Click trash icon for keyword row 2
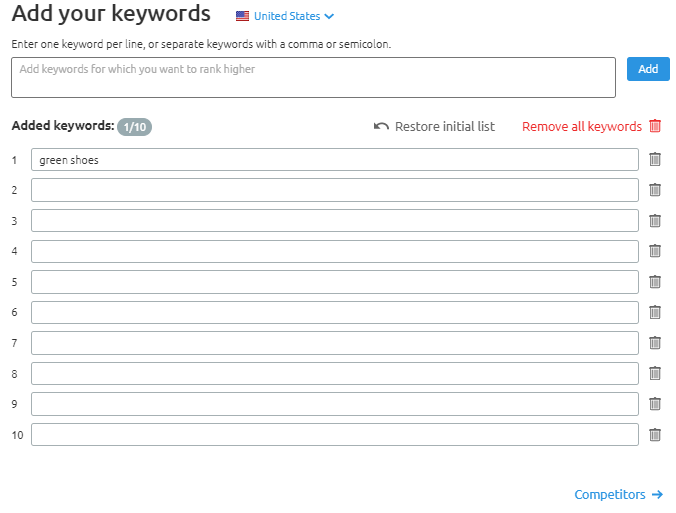The width and height of the screenshot is (676, 513). (x=654, y=190)
